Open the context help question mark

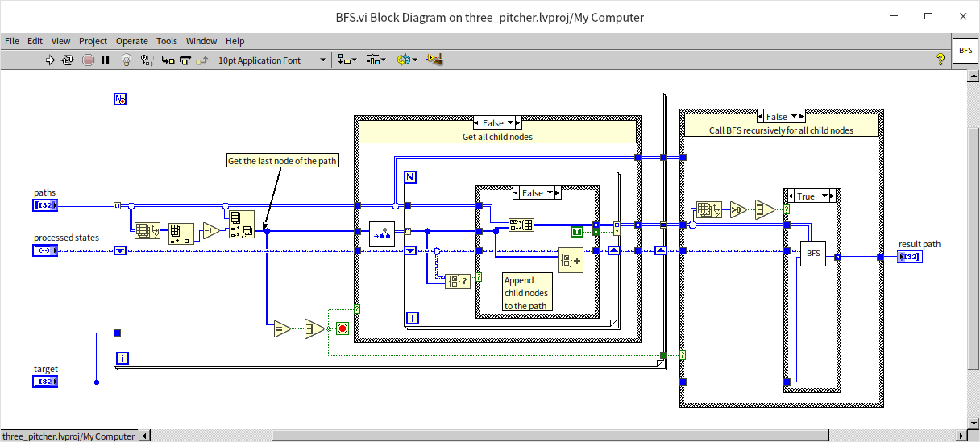click(x=940, y=60)
